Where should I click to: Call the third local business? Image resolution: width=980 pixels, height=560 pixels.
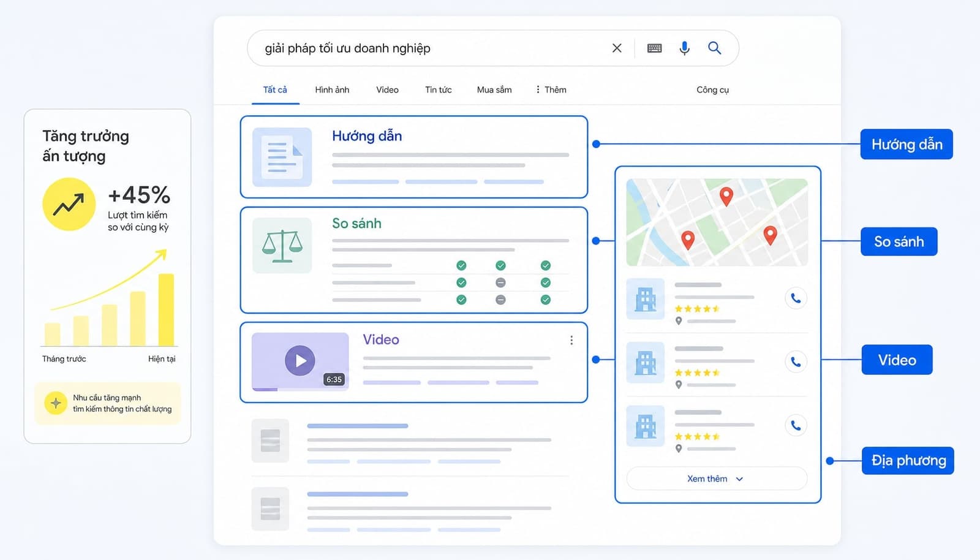796,425
